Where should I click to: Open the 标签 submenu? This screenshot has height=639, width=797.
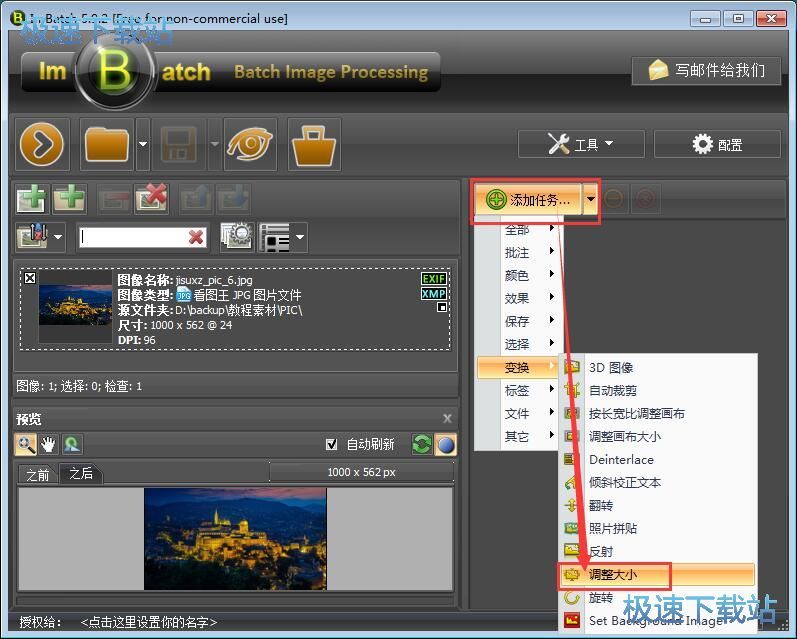pos(518,390)
